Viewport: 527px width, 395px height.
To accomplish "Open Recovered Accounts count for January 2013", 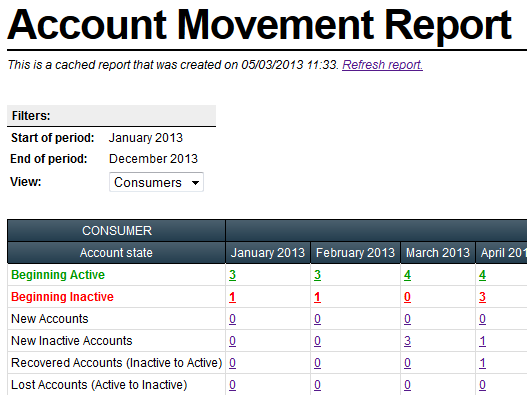I will [232, 363].
